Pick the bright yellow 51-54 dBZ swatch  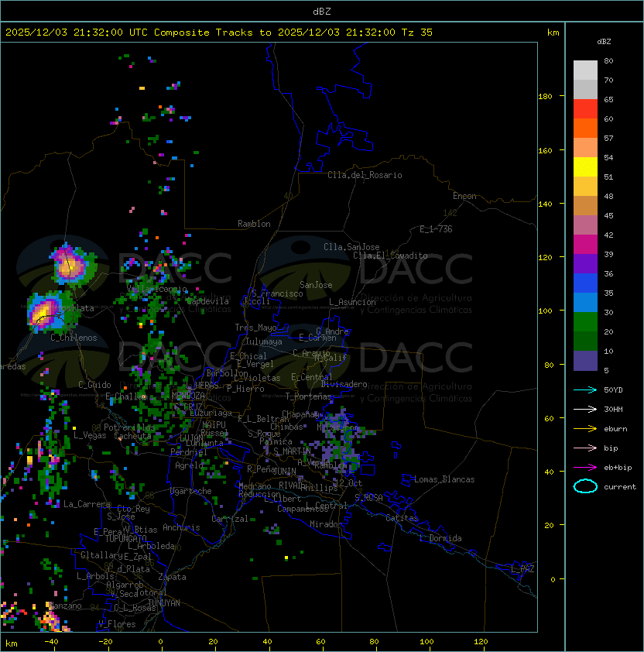point(585,167)
